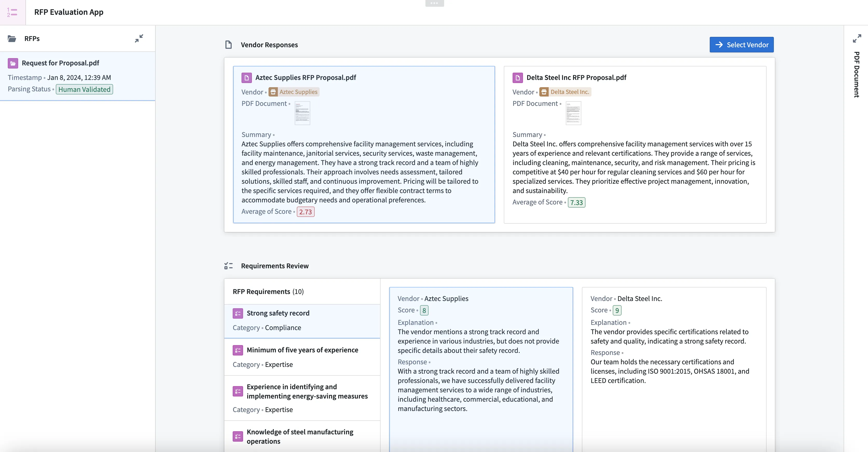Select Minimum of five years experience requirement
The image size is (868, 452).
302,350
